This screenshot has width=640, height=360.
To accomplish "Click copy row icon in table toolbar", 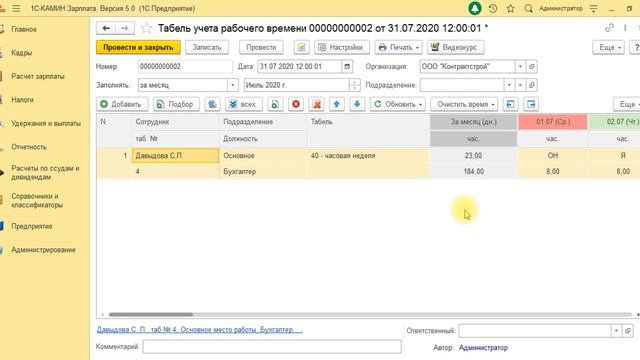I will [x=276, y=104].
